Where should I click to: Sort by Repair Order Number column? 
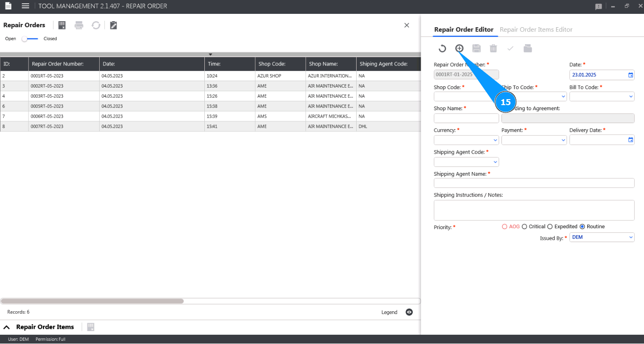(x=64, y=64)
